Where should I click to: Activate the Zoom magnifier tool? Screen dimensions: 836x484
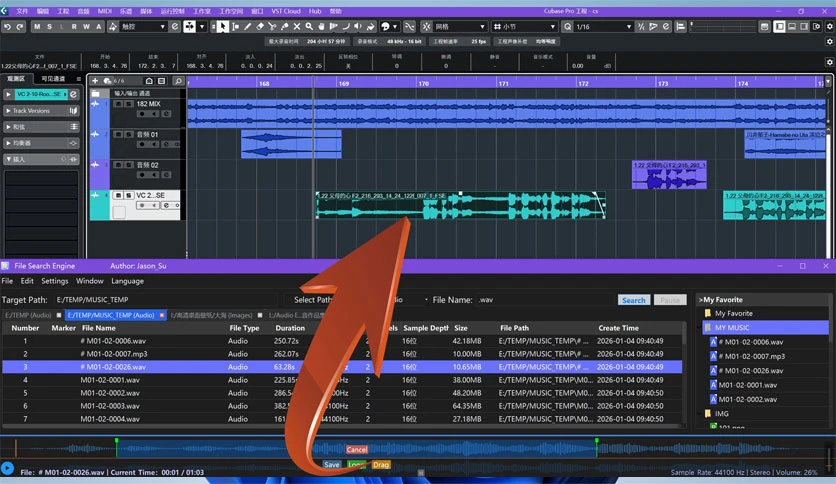309,26
